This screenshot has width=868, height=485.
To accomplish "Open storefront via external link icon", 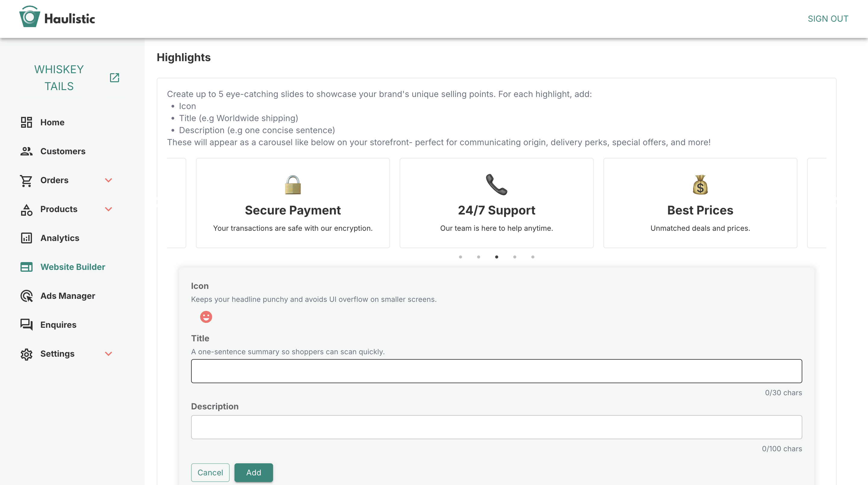I will pos(114,77).
